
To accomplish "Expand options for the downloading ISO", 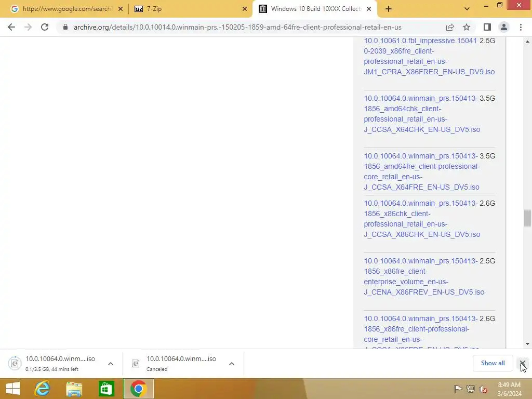I will 111,364.
